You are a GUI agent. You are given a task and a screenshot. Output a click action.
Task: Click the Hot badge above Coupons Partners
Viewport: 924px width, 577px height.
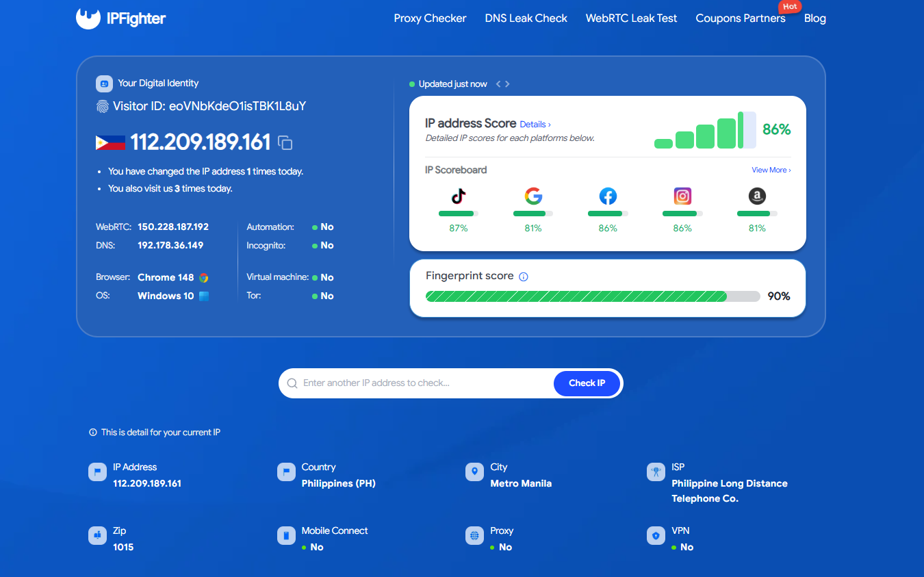click(x=790, y=7)
